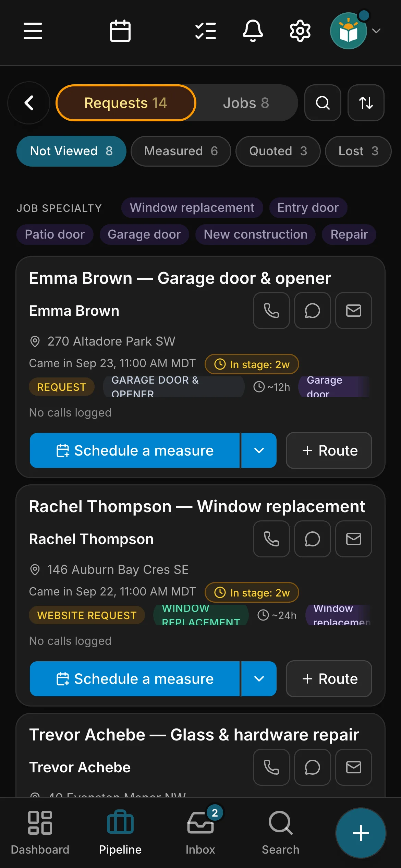Screen dimensions: 401x868
Task: Open the account avatar menu
Action: pos(349,31)
